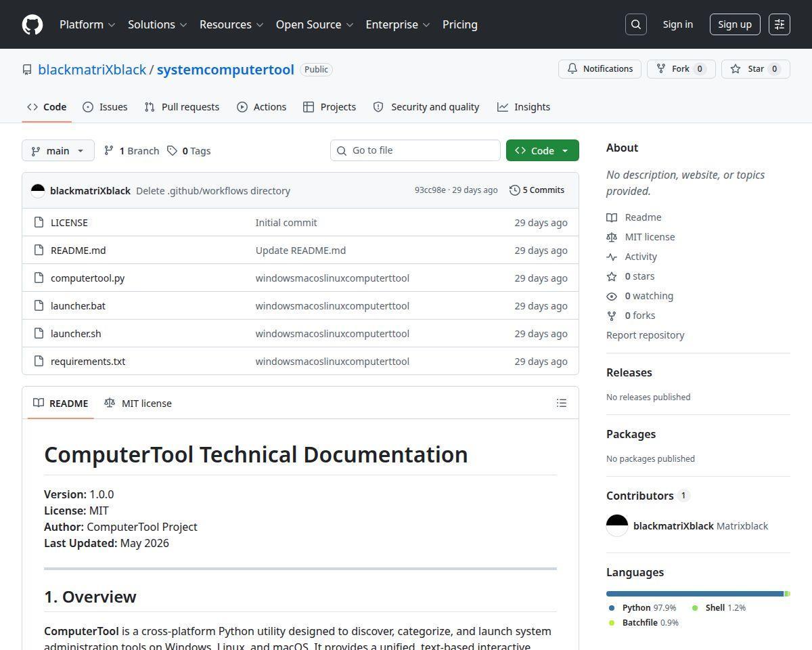
Task: Click the file icon next to computertool.py
Action: tap(39, 278)
